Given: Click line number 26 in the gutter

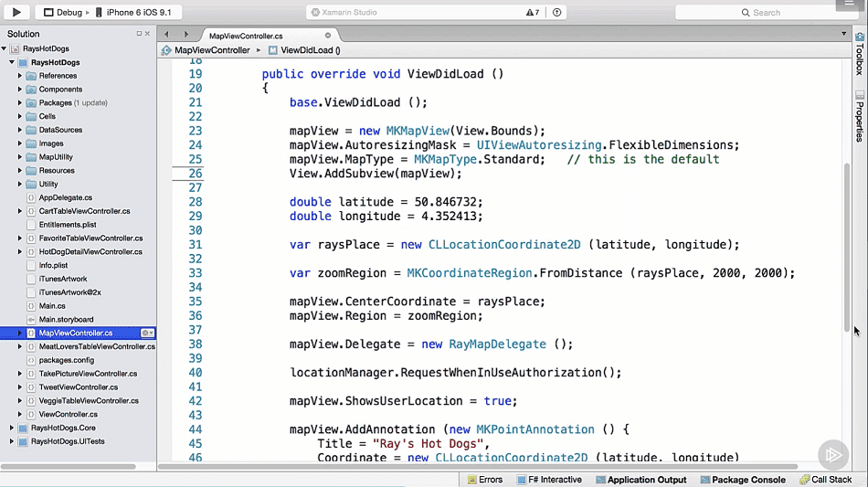Looking at the screenshot, I should click(x=195, y=174).
